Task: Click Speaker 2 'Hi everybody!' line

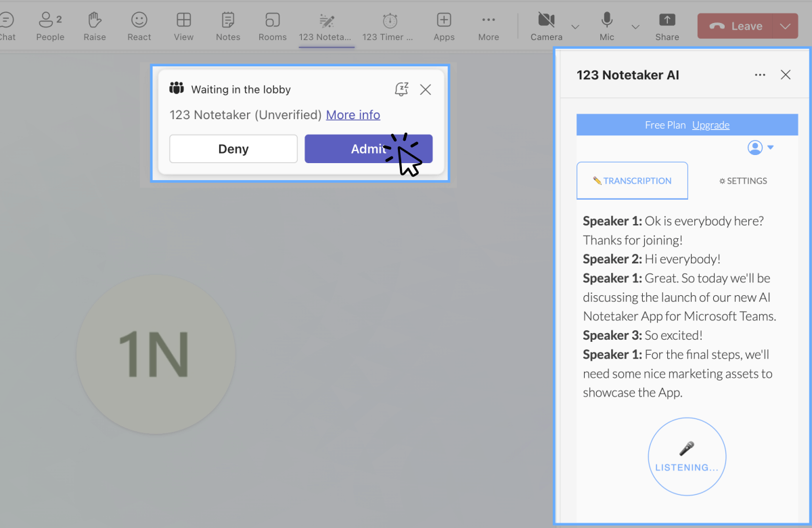Action: (x=652, y=259)
